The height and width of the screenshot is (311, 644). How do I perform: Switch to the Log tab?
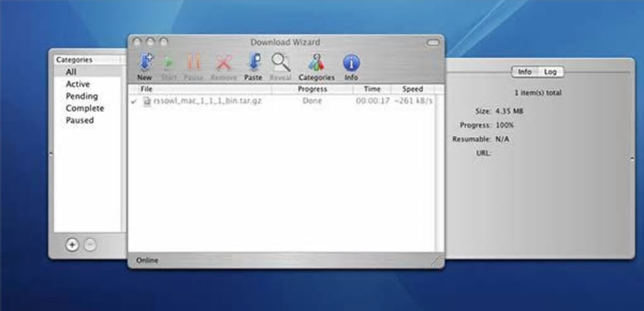click(551, 72)
